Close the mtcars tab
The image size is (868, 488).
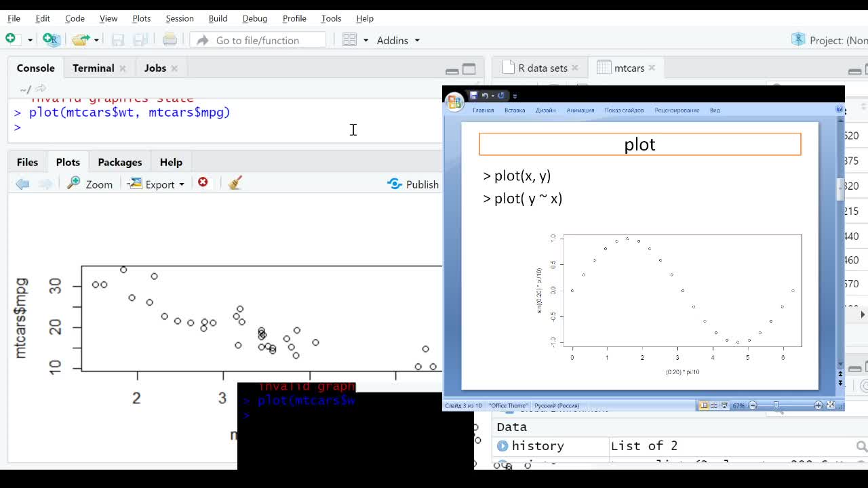652,68
